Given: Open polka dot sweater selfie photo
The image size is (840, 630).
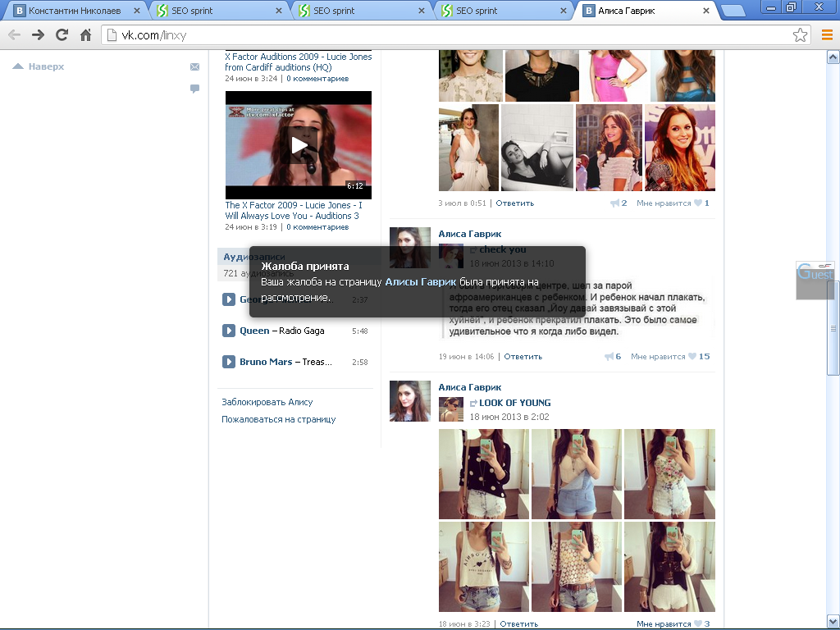Looking at the screenshot, I should click(x=484, y=474).
